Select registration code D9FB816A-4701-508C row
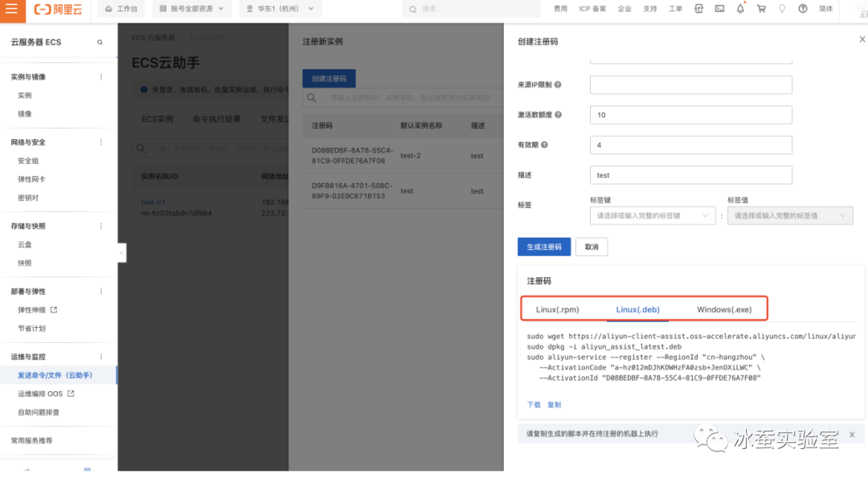Screen dimensions: 868x478 pos(403,191)
